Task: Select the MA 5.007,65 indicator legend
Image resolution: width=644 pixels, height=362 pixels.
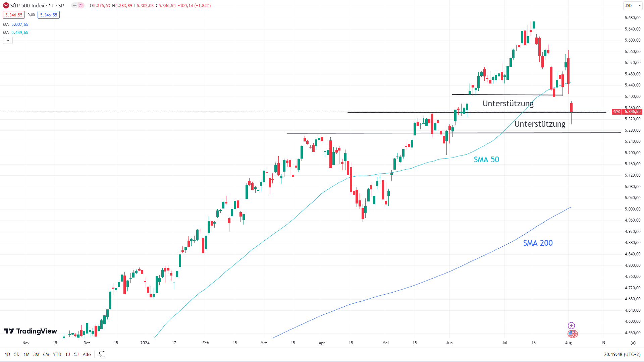Action: [16, 24]
